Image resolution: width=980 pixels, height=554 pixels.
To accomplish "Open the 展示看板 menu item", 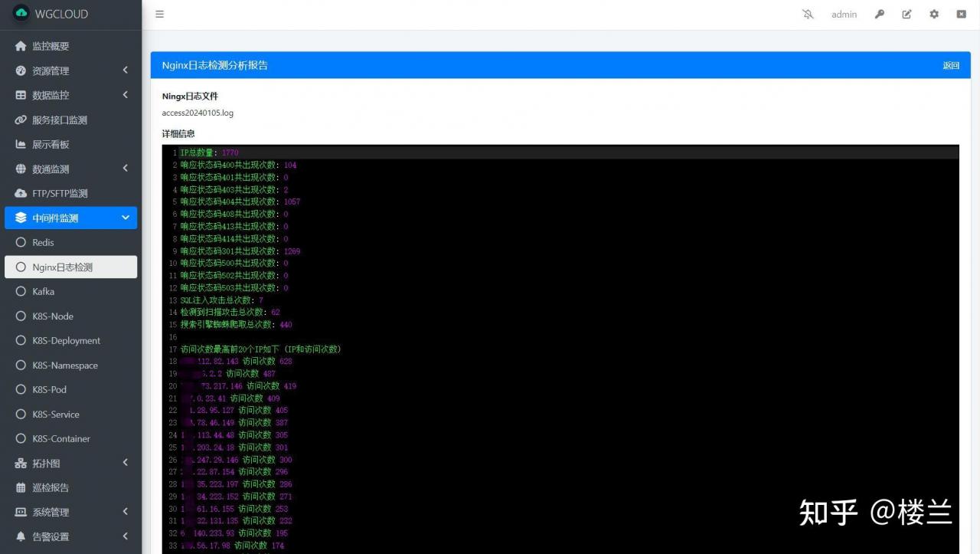I will click(x=70, y=144).
